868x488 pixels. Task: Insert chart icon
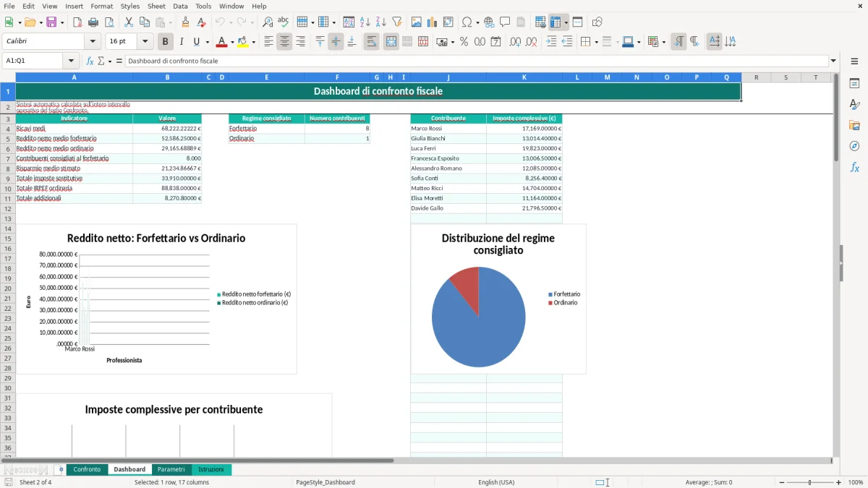pos(433,22)
